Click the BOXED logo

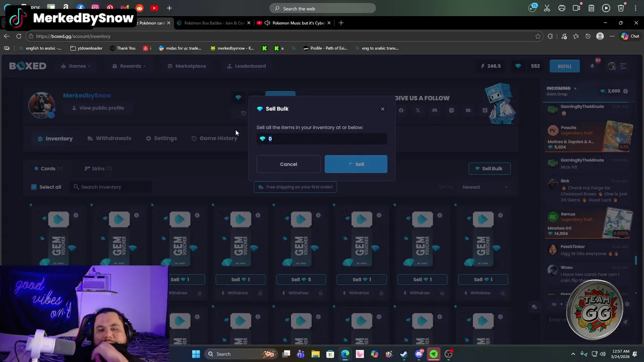28,66
